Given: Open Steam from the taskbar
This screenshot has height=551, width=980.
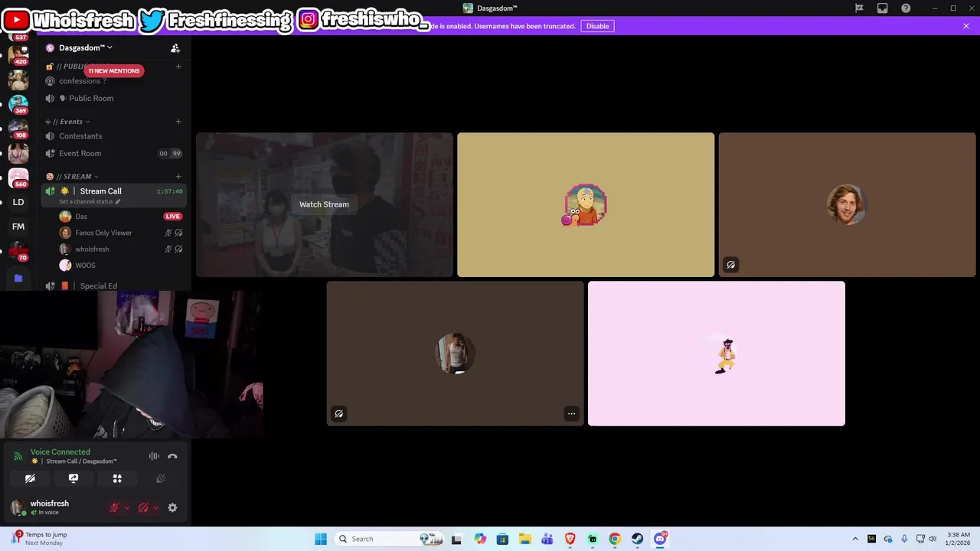Looking at the screenshot, I should coord(637,539).
